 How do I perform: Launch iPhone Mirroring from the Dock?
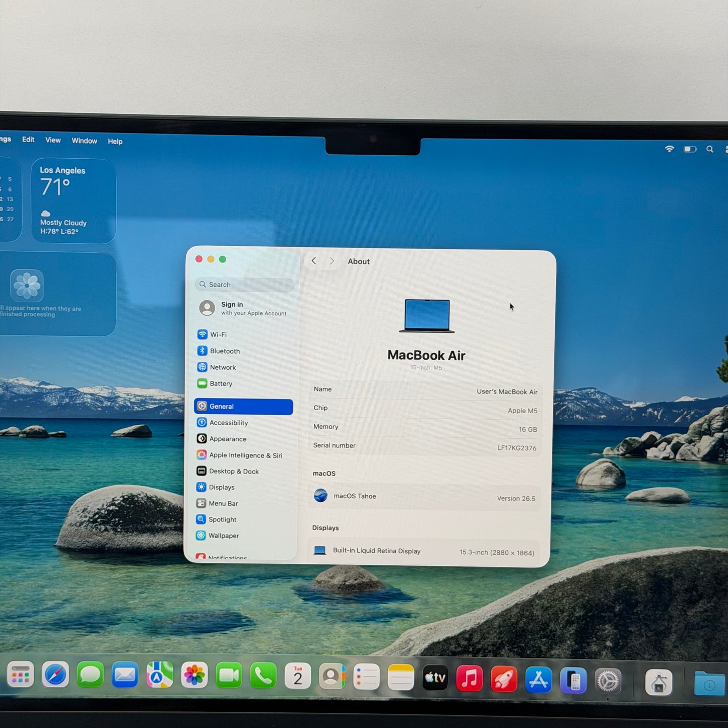(x=573, y=680)
